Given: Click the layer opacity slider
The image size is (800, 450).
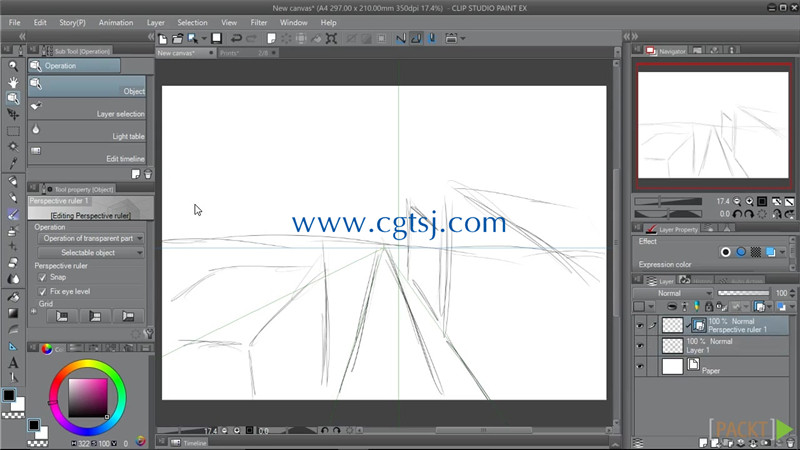Looking at the screenshot, I should pyautogui.click(x=743, y=293).
